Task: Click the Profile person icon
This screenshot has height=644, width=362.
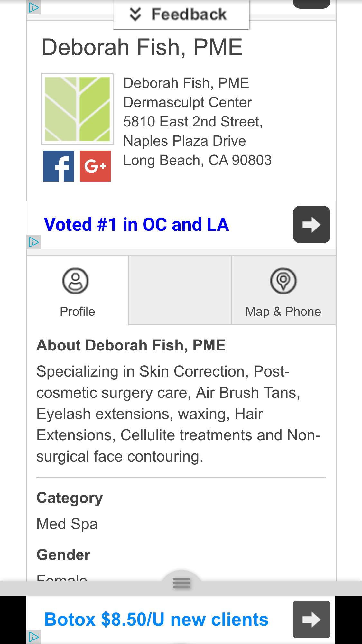Action: [75, 281]
